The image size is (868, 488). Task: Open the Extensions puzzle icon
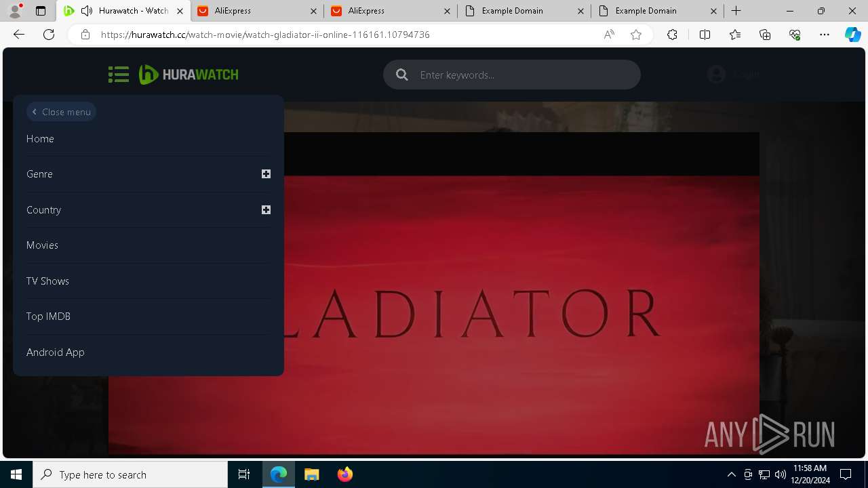[672, 35]
